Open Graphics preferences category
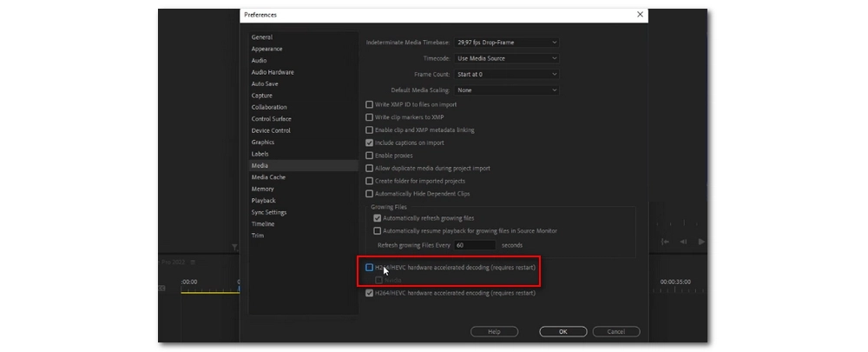 (263, 142)
